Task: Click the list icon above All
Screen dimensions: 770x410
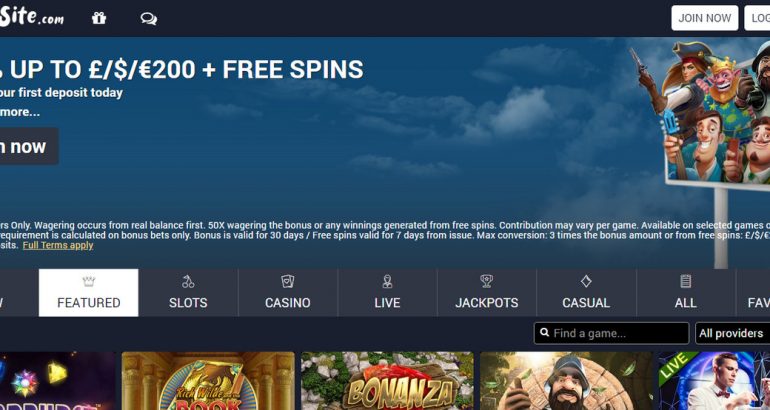Action: [686, 281]
